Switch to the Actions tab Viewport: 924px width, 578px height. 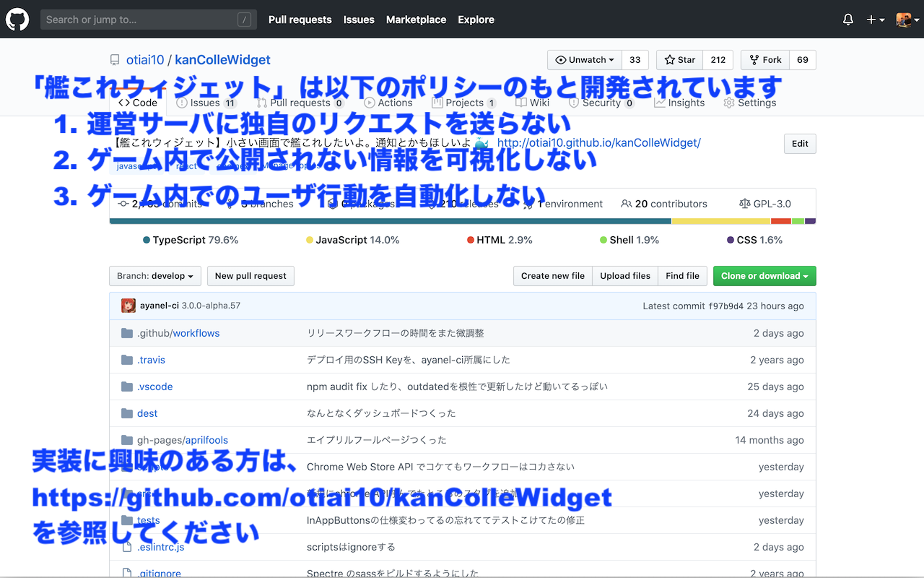[x=388, y=103]
